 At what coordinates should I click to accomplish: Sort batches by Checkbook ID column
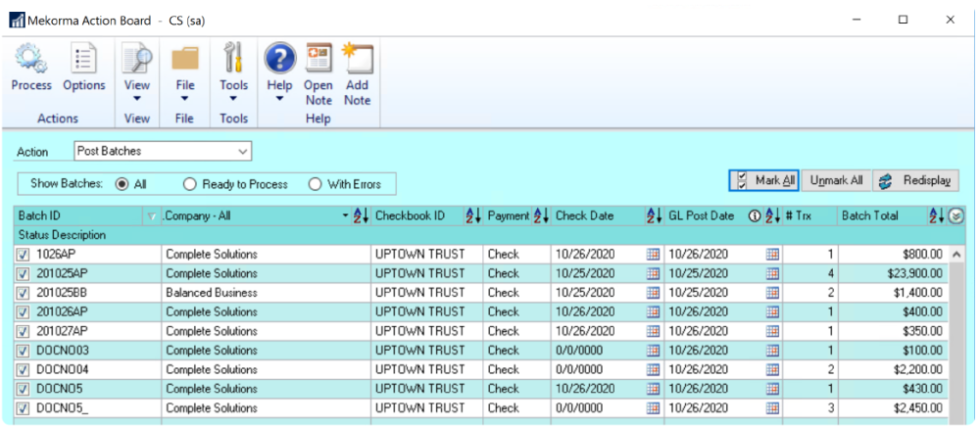(x=473, y=216)
